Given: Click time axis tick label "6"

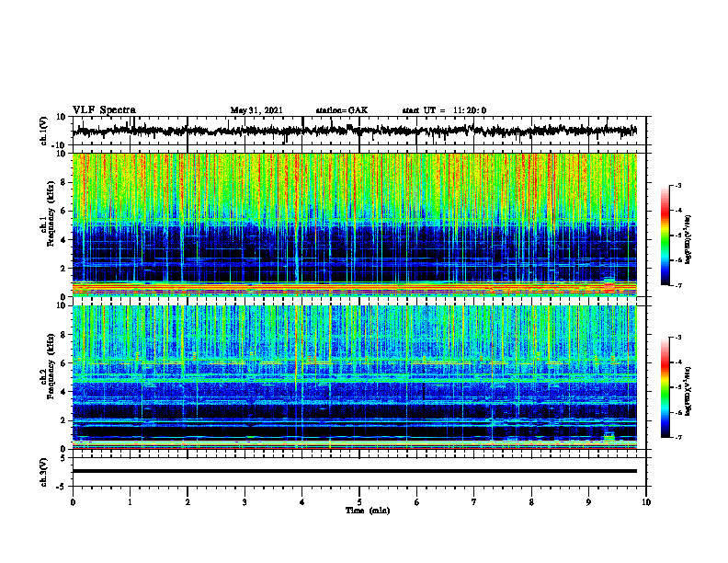Looking at the screenshot, I should click(x=417, y=502).
